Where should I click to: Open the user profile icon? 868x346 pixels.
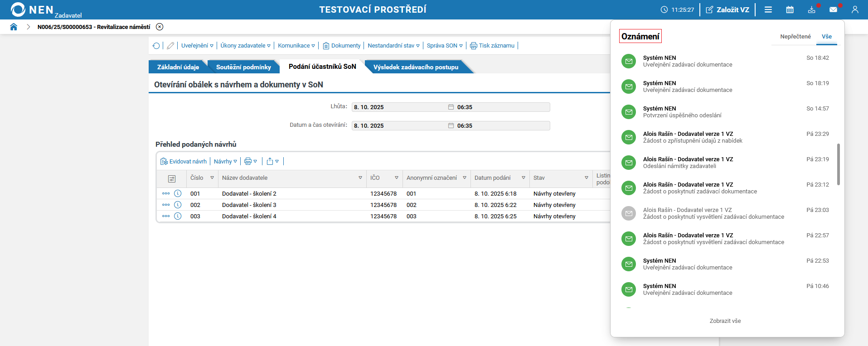pyautogui.click(x=855, y=10)
